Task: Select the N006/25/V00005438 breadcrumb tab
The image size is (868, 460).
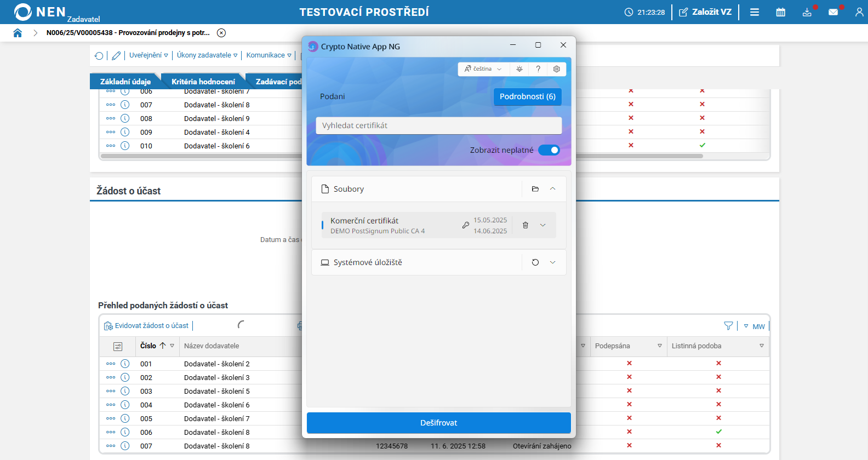Action: click(128, 33)
